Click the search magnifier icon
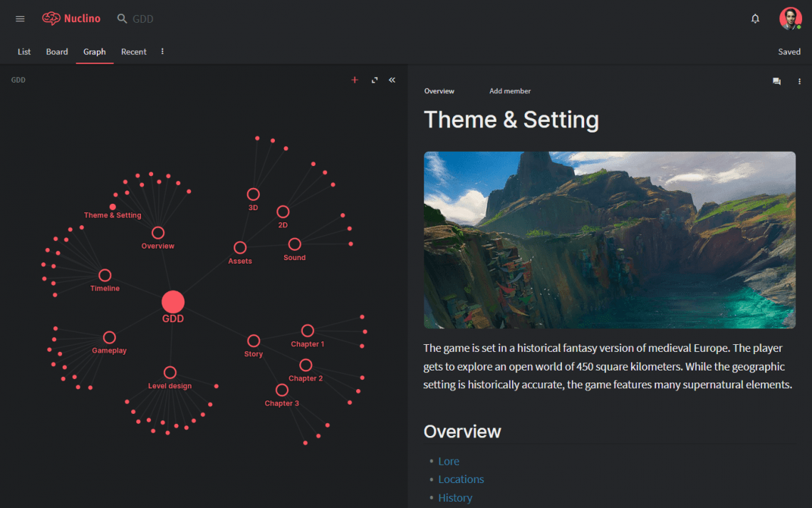Image resolution: width=812 pixels, height=508 pixels. coord(120,19)
